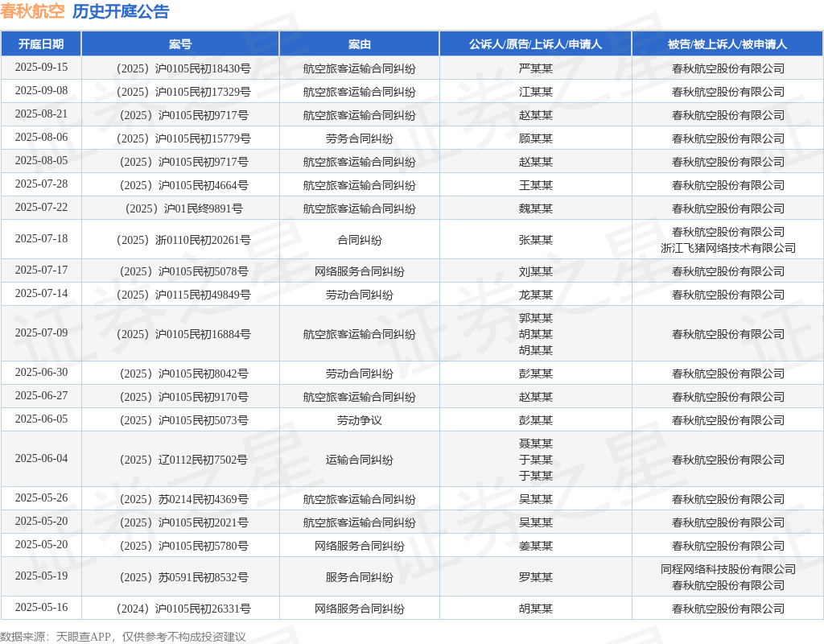Viewport: 824px width, 644px height.
Task: Click plaintiff 龙某某
Action: [535, 295]
